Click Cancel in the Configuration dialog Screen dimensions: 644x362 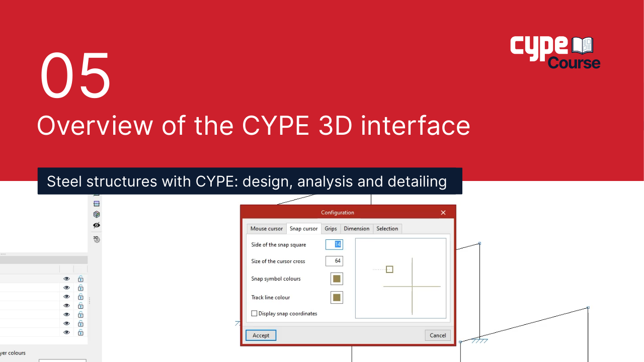[438, 335]
